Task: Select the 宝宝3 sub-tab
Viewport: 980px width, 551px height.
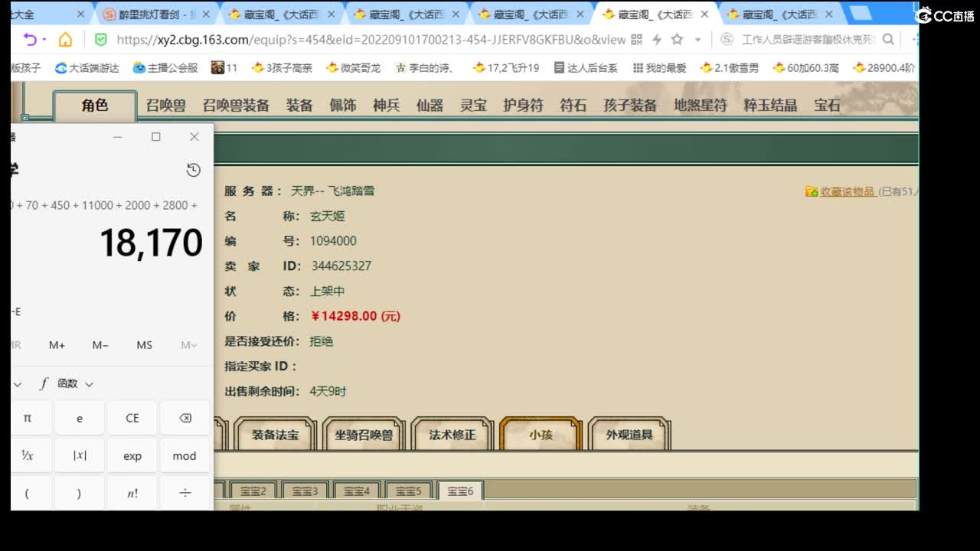Action: (305, 491)
